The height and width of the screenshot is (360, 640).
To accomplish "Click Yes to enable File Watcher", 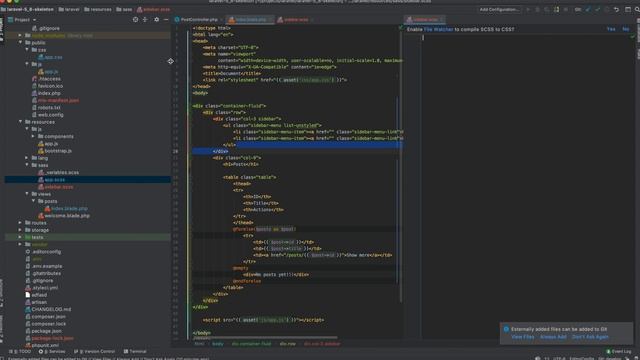I will pos(611,29).
